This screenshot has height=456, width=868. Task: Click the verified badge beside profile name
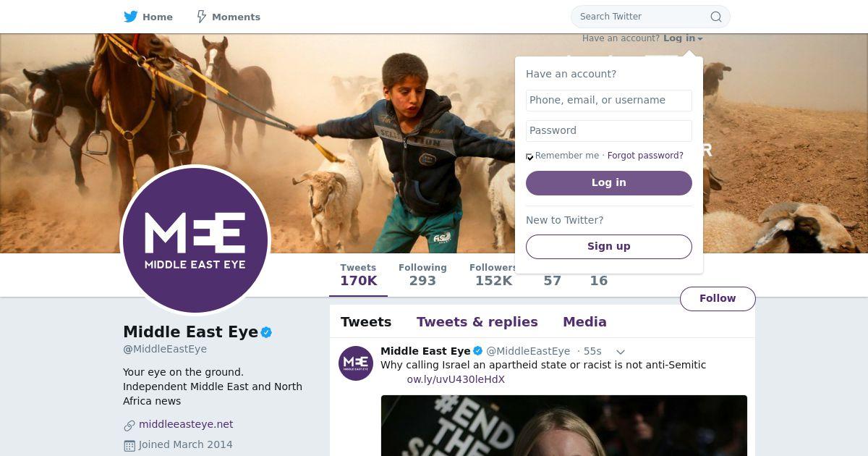tap(267, 332)
